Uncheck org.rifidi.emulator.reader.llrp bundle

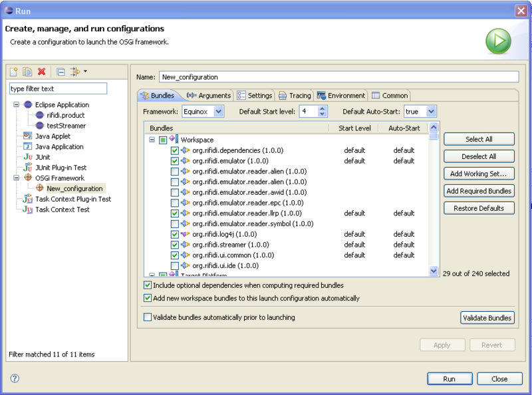[174, 213]
